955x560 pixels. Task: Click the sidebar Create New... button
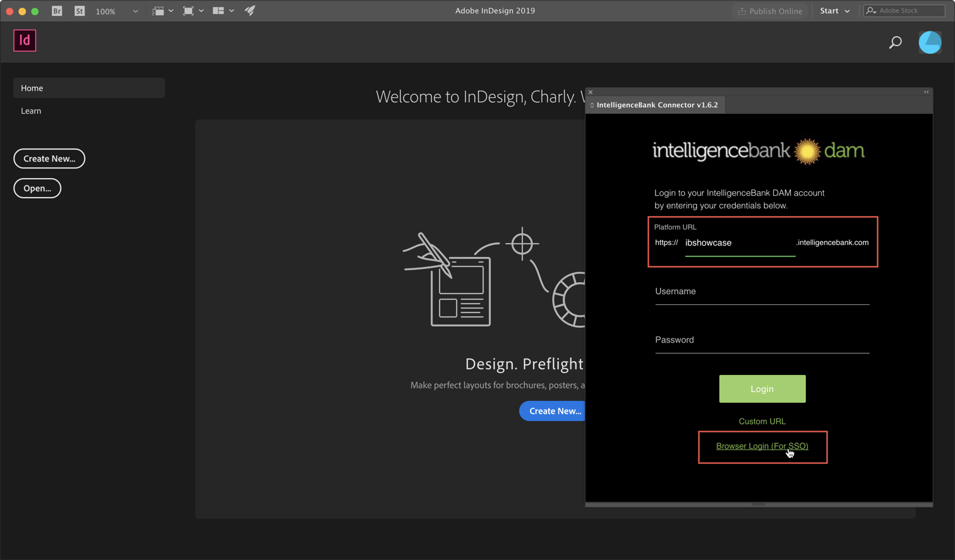tap(49, 158)
